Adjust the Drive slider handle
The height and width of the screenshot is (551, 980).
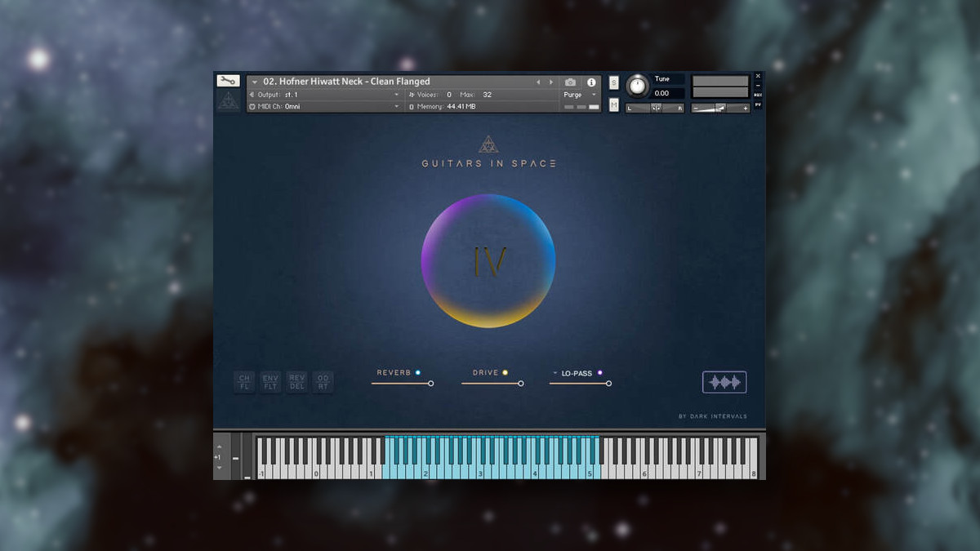pos(520,383)
